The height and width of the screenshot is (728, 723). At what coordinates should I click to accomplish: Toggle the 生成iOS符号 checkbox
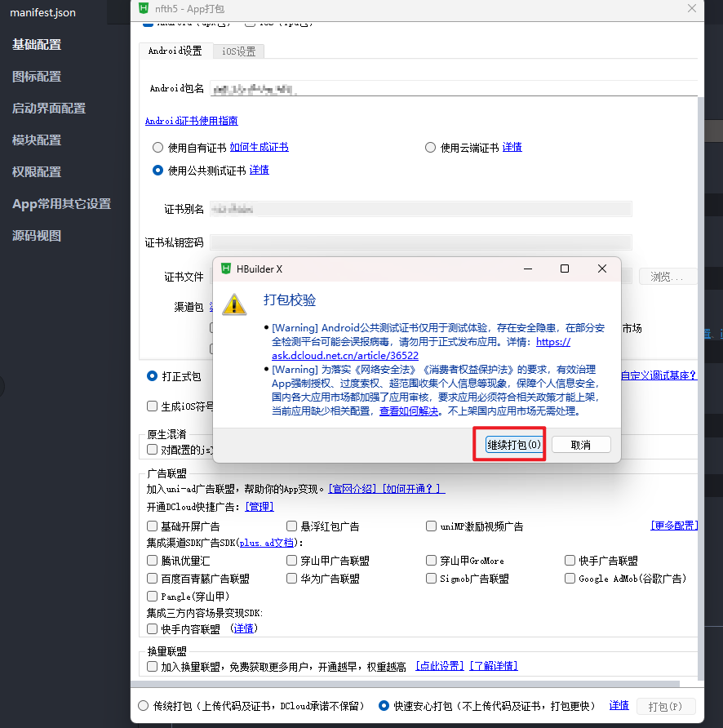tap(153, 406)
